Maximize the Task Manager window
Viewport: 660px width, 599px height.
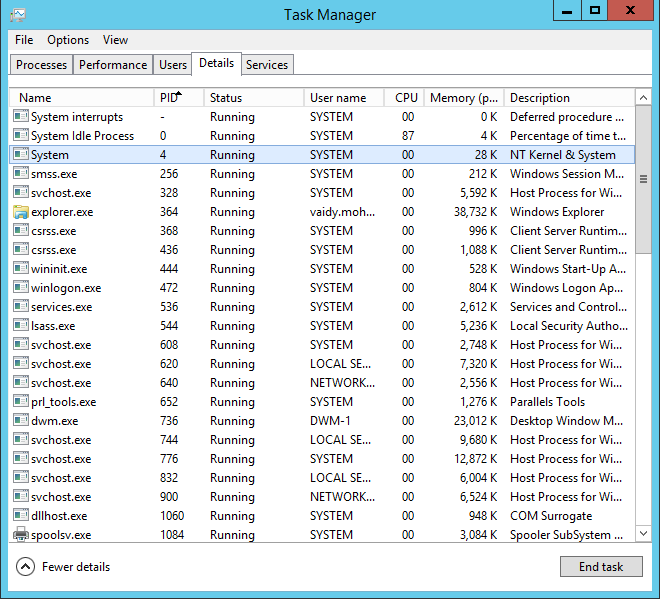[595, 11]
